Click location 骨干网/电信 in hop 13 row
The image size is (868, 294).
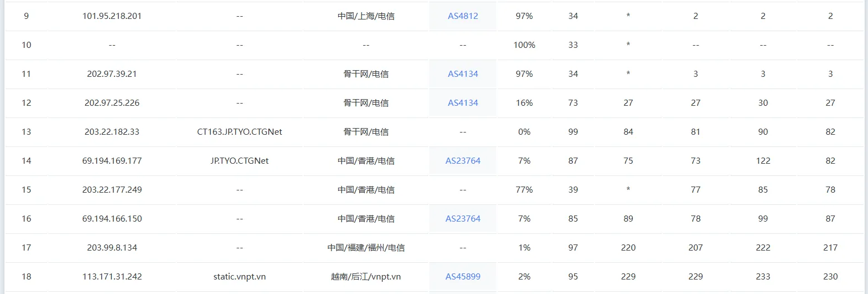tap(366, 132)
